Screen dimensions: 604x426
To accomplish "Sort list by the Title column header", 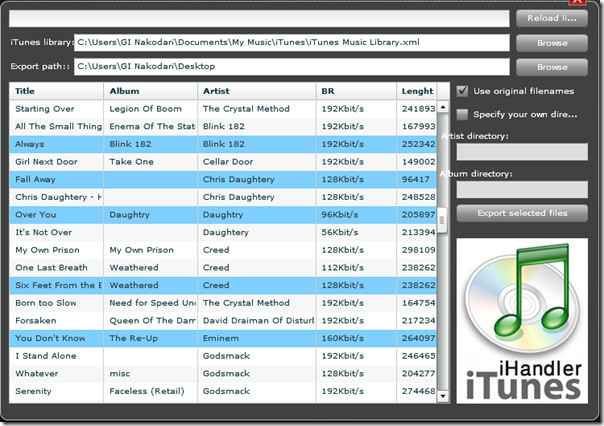I will coord(56,91).
